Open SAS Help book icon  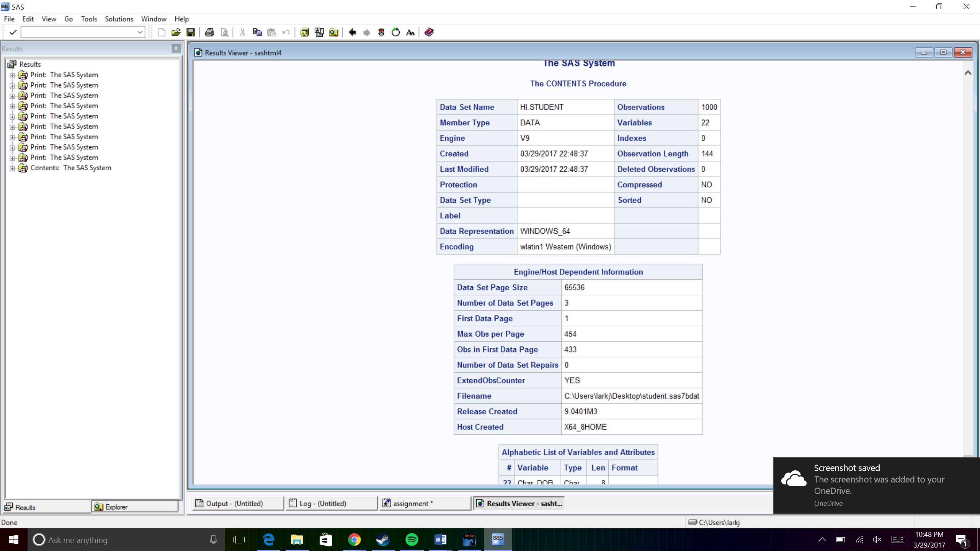(429, 33)
